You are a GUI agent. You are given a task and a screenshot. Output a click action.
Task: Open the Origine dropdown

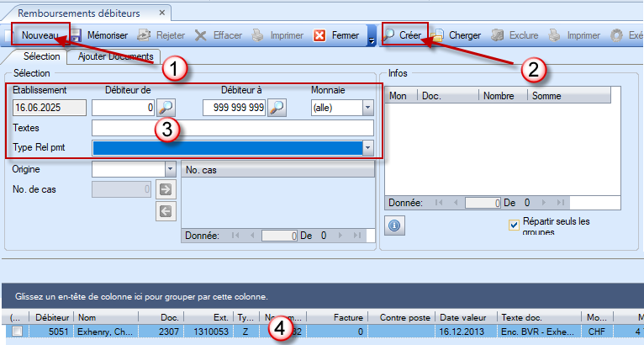pos(170,169)
